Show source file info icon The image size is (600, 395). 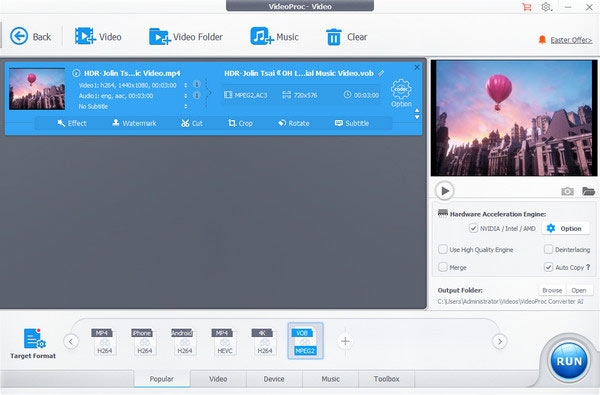click(x=76, y=73)
